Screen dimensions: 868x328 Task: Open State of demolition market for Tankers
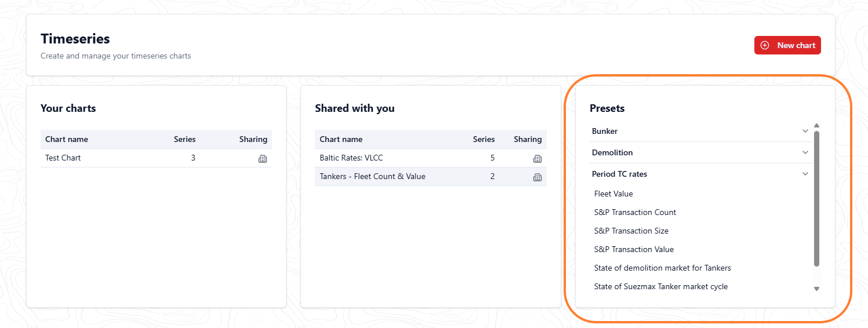[x=662, y=268]
